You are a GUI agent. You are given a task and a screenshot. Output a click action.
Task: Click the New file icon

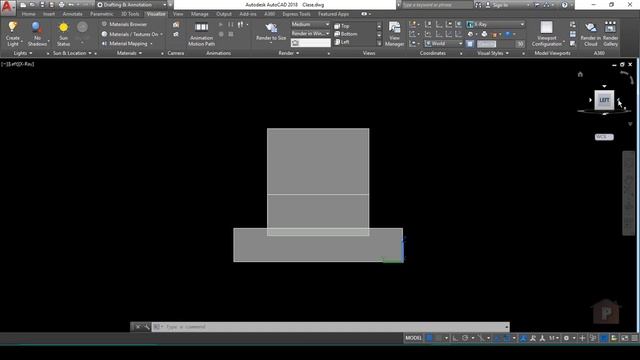pyautogui.click(x=23, y=5)
